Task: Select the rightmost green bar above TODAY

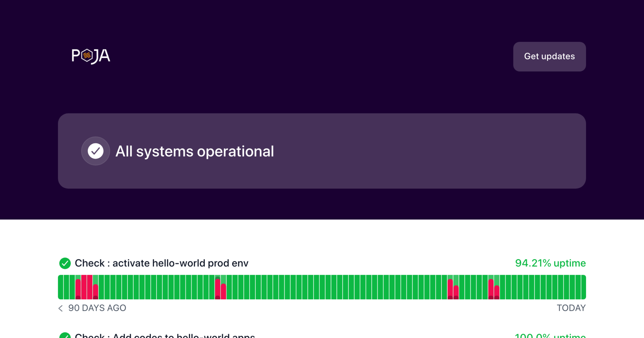Action: click(x=583, y=287)
